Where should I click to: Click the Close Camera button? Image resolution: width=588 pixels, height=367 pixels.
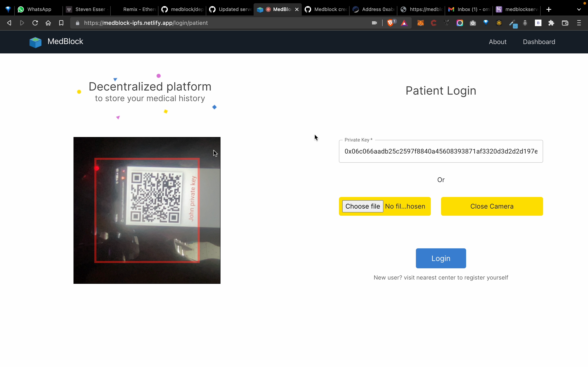click(492, 206)
